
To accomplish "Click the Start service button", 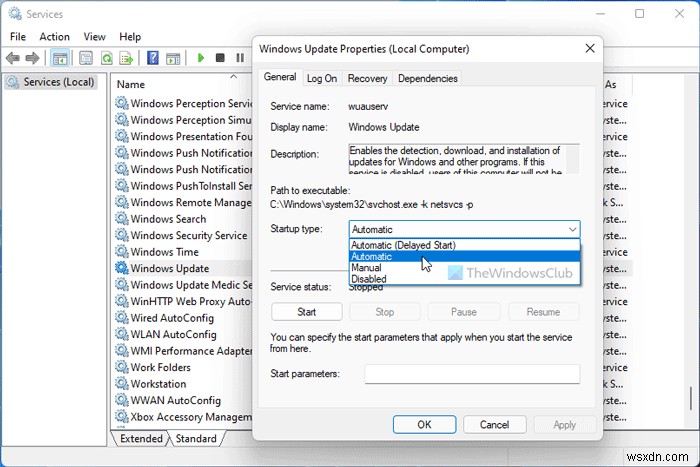I will click(307, 312).
